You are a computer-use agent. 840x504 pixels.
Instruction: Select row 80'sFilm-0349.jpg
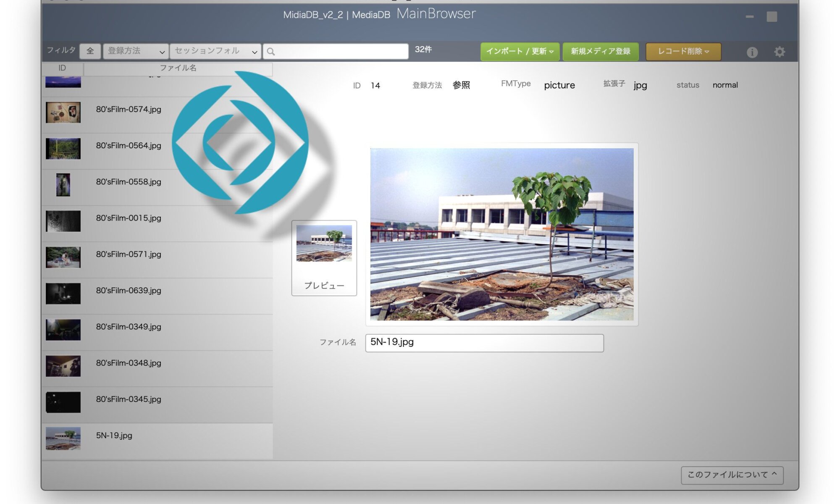(x=157, y=332)
